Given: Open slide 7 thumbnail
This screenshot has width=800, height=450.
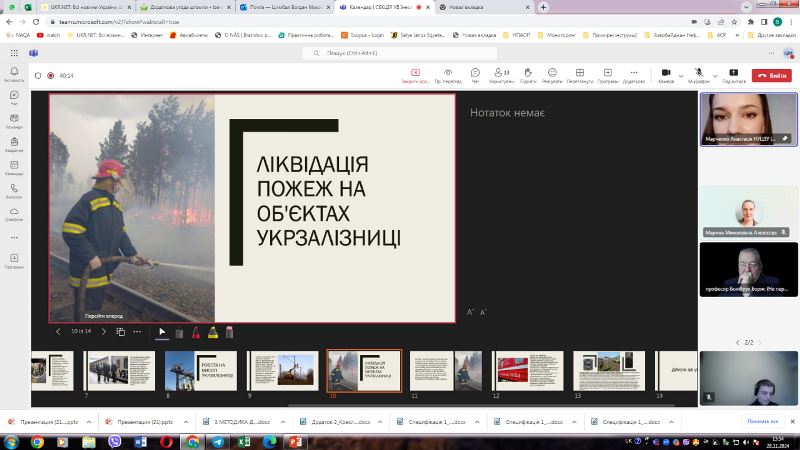Looking at the screenshot, I should (x=119, y=371).
